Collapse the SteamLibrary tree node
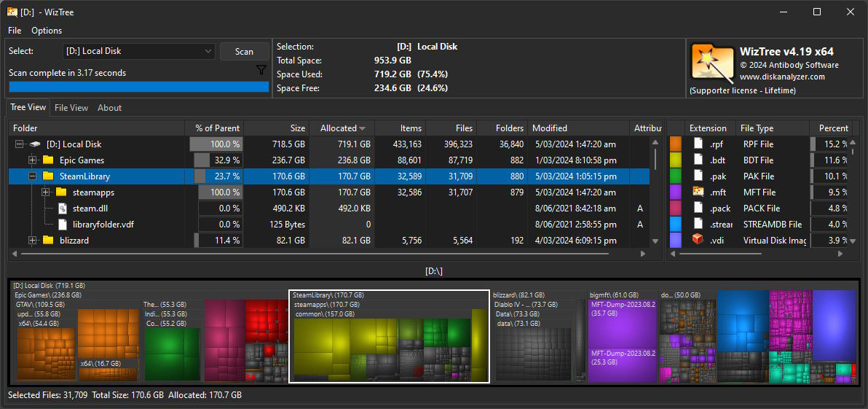Screen dimensions: 868x409 pyautogui.click(x=33, y=176)
